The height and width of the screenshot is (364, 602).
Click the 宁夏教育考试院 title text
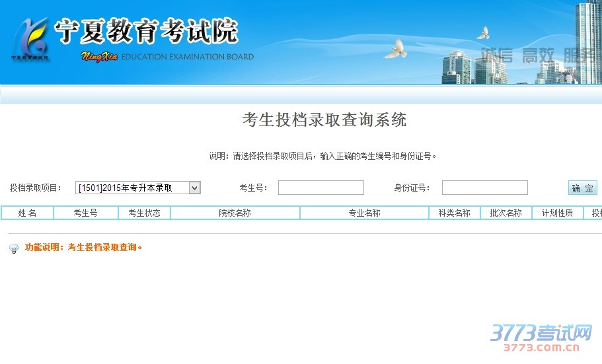(145, 31)
